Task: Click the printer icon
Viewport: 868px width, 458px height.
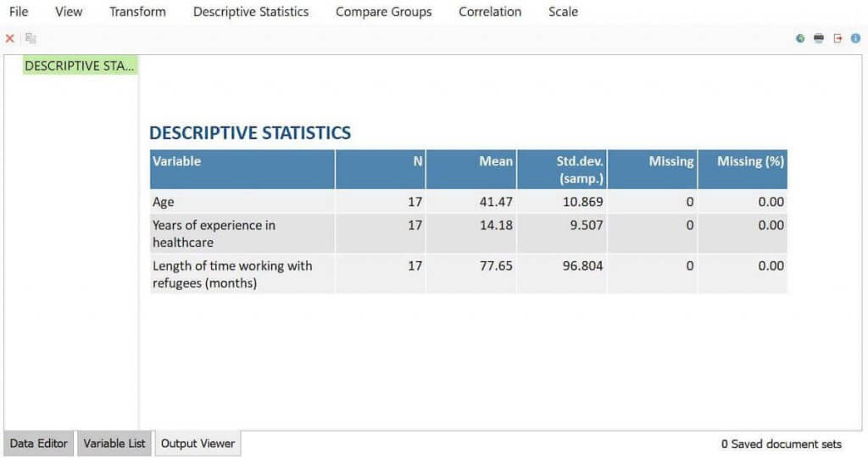Action: [819, 38]
